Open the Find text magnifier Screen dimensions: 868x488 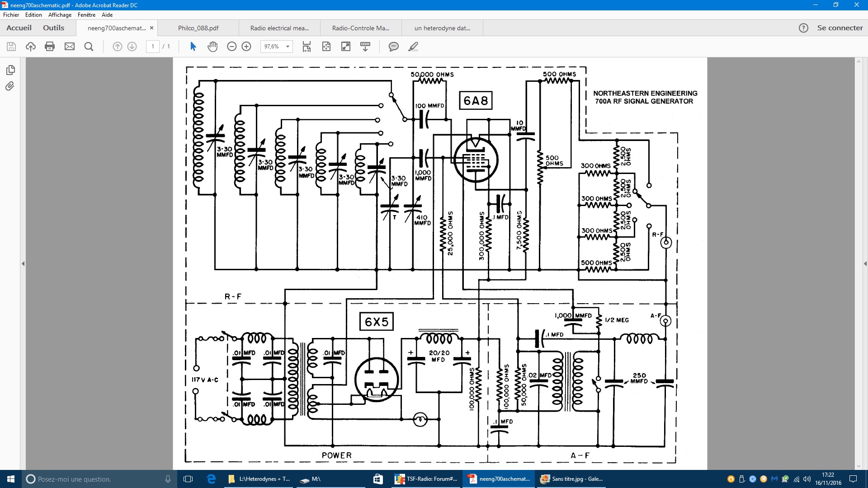89,47
